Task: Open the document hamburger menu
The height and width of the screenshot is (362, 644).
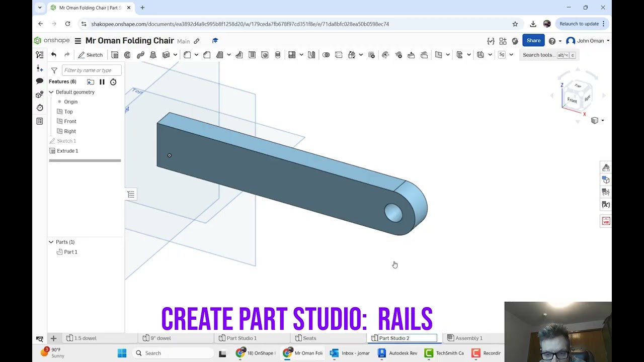Action: tap(78, 41)
